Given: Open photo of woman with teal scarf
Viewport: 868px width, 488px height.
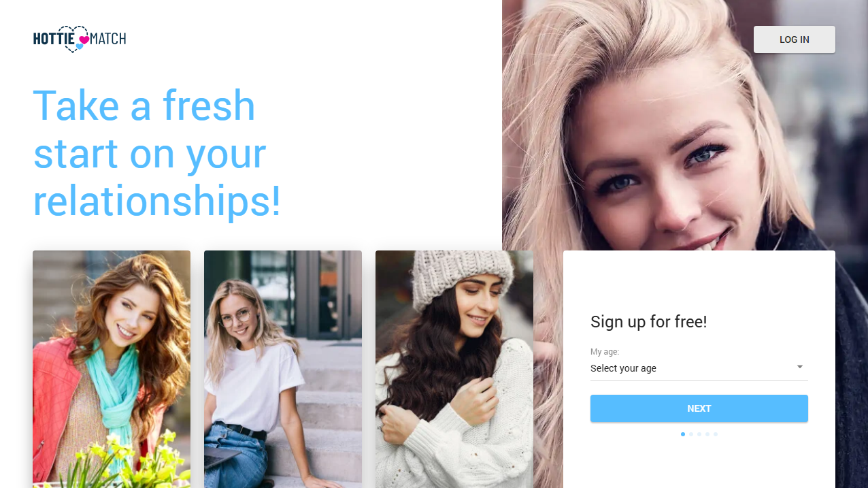Looking at the screenshot, I should click(x=112, y=369).
